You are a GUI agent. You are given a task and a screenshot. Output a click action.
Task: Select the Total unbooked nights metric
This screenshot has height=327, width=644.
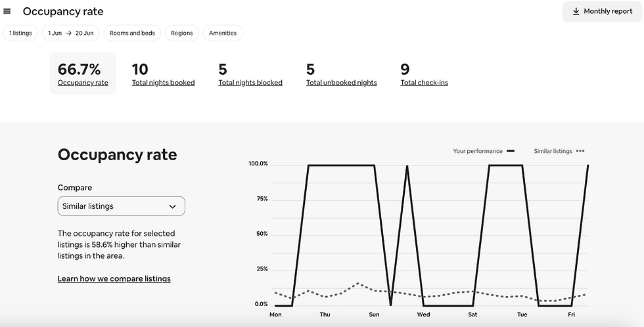pos(341,74)
